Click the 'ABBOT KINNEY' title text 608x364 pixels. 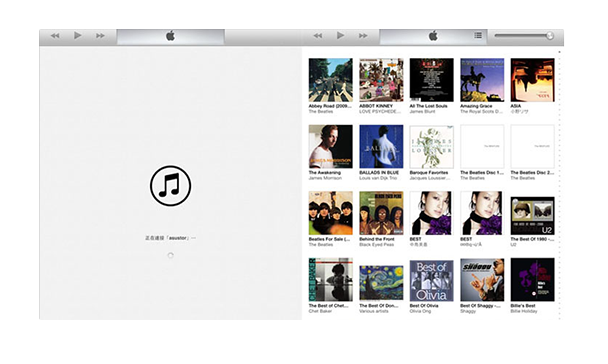pos(376,106)
